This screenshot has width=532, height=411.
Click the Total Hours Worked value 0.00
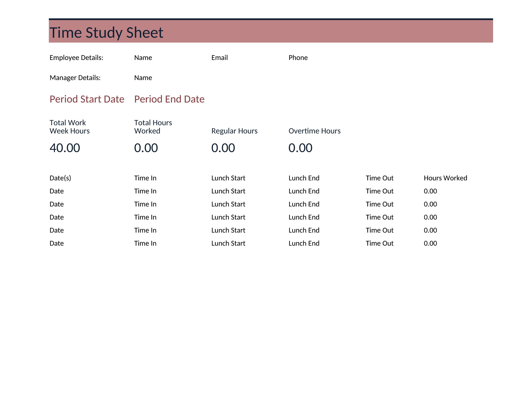click(x=146, y=148)
